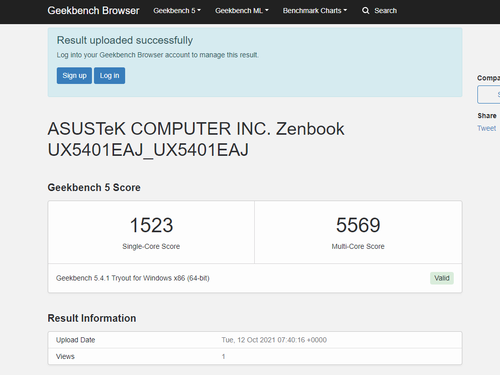Click the Tweet share link
Viewport: 500px width, 375px height.
coord(487,128)
